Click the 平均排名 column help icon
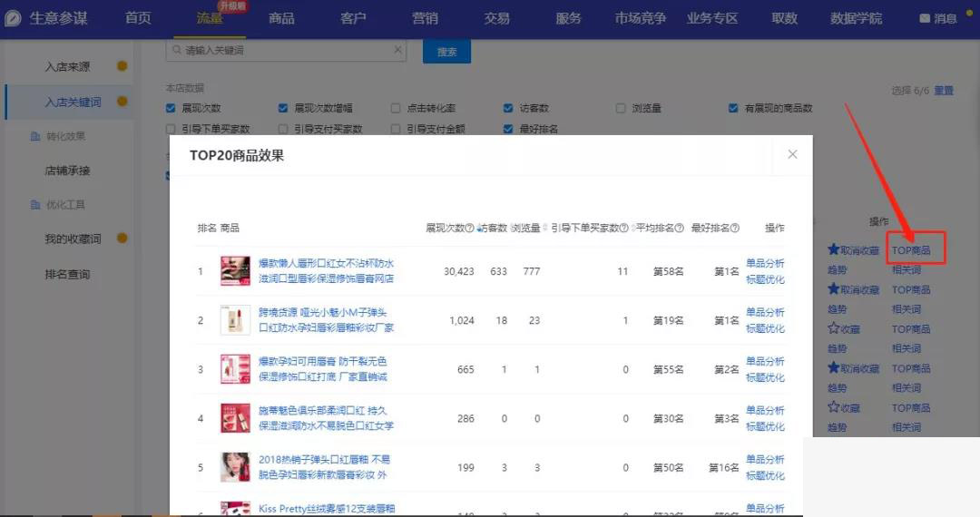The height and width of the screenshot is (517, 980). tap(679, 229)
